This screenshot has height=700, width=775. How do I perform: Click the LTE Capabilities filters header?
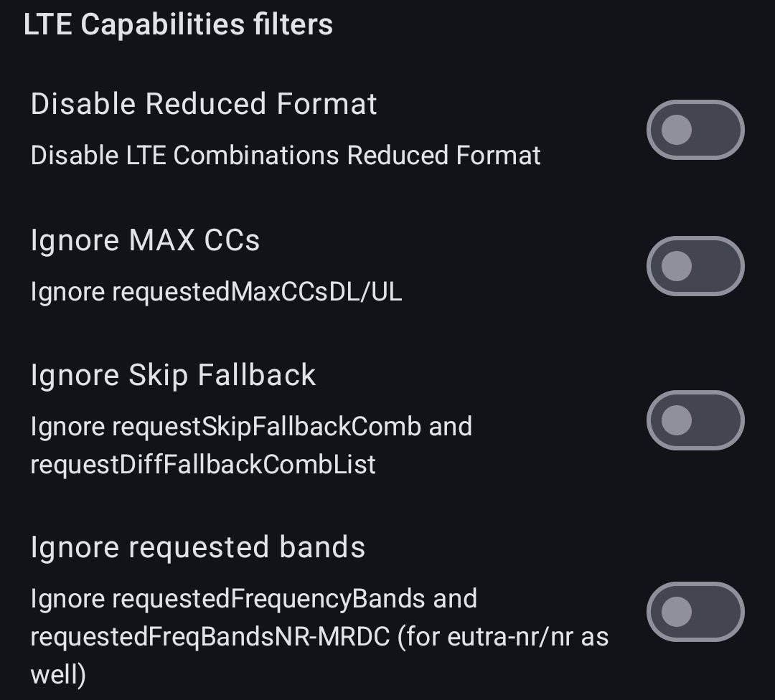(178, 24)
